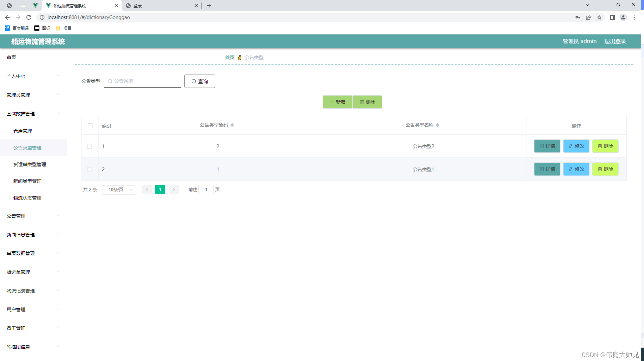Open the 项目 bookmark folder
644x361 pixels.
(64, 28)
